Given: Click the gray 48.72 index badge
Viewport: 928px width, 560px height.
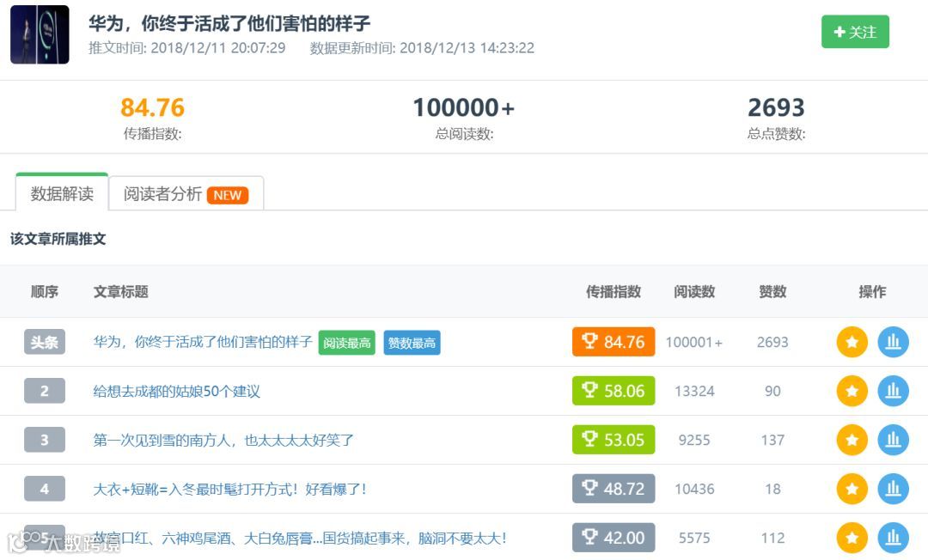Looking at the screenshot, I should tap(614, 489).
